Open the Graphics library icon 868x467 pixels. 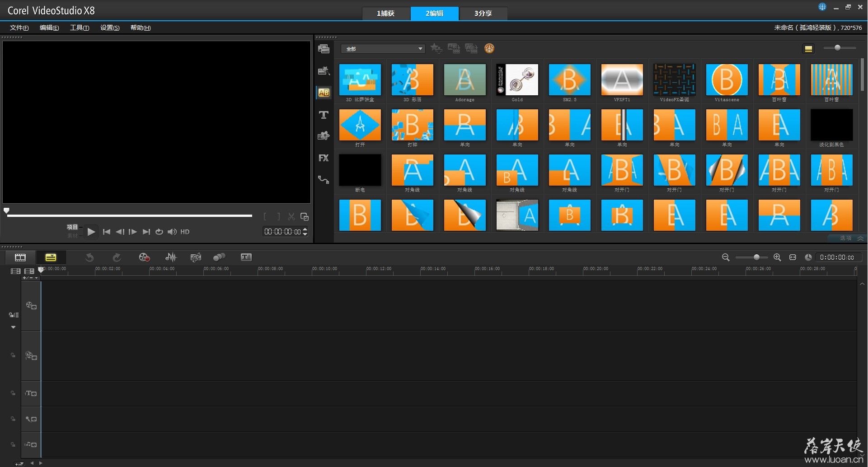(324, 135)
